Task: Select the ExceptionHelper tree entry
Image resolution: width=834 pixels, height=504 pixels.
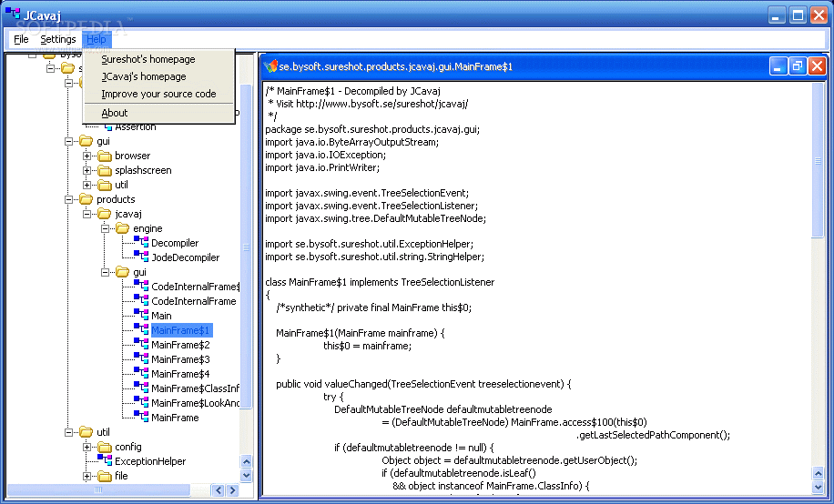Action: pyautogui.click(x=150, y=461)
